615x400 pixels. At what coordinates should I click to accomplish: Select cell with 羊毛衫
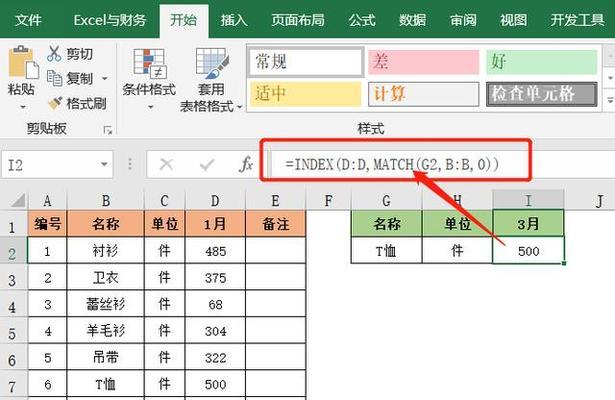coord(106,331)
